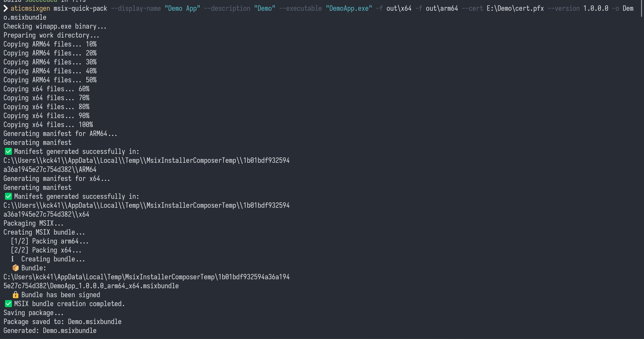Click the Package saved to: Demo.msixbundle line

[63, 322]
